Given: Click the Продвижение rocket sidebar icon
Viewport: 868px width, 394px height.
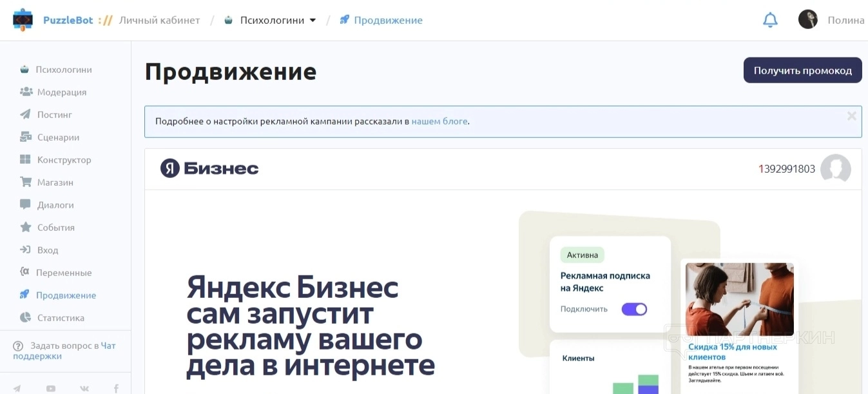Looking at the screenshot, I should (x=24, y=295).
